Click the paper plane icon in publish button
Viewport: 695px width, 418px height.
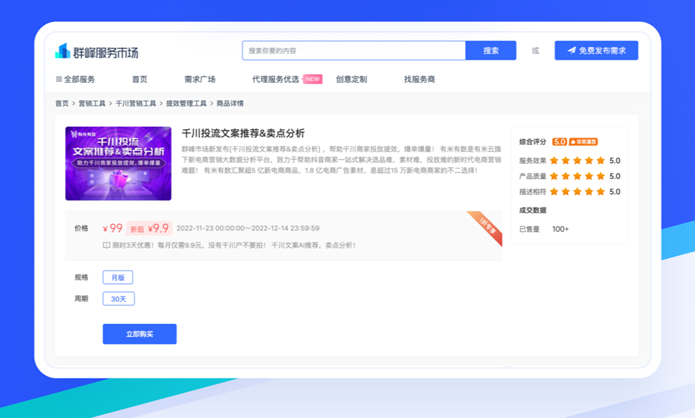(x=572, y=51)
